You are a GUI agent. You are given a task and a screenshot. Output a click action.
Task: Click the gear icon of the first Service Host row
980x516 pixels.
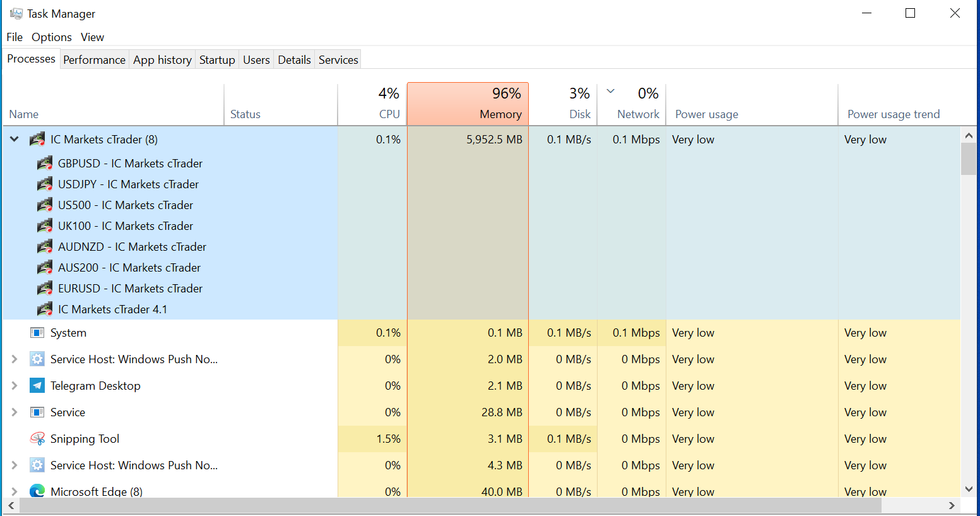pos(37,359)
